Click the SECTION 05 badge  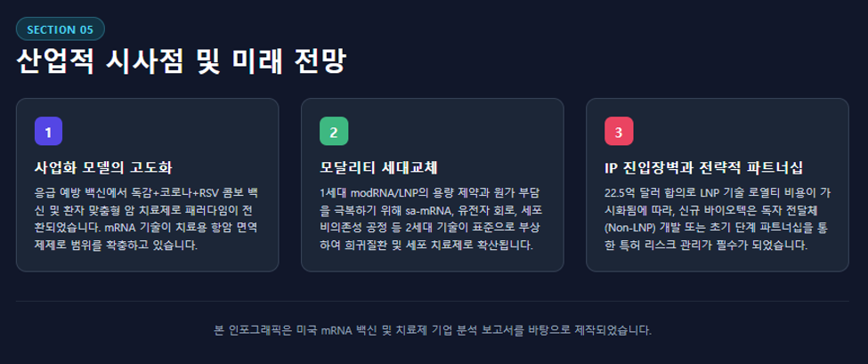point(61,29)
